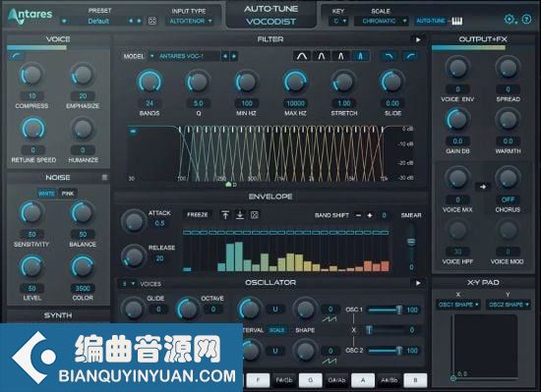Open the help question mark icon
This screenshot has width=541, height=392.
[x=526, y=20]
